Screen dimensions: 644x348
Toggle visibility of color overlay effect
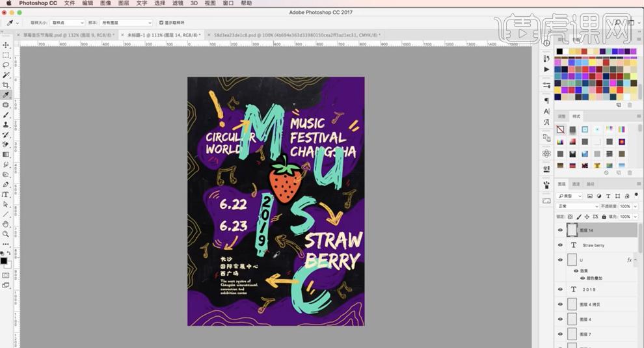pyautogui.click(x=582, y=278)
